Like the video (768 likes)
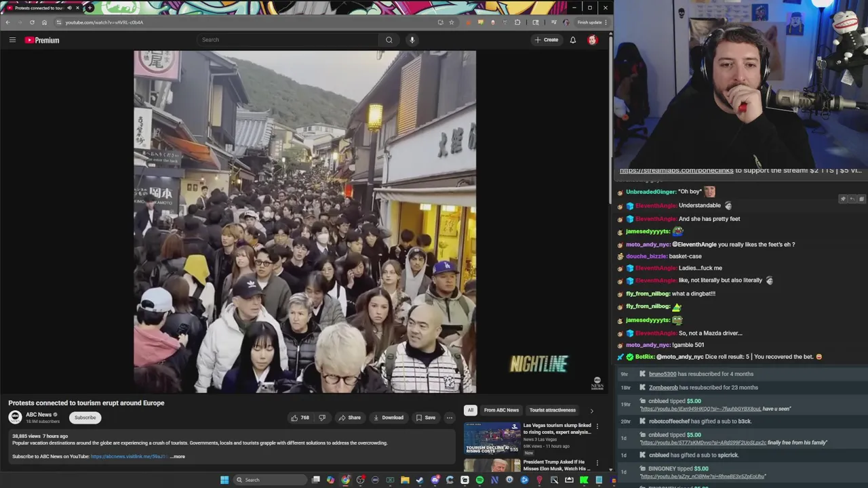This screenshot has height=488, width=868. coord(300,418)
